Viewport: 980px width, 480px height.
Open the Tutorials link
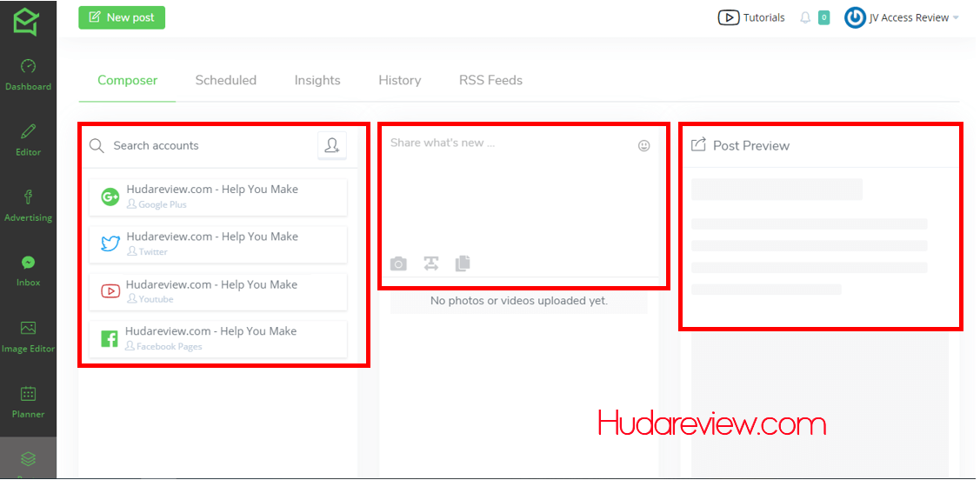(751, 17)
